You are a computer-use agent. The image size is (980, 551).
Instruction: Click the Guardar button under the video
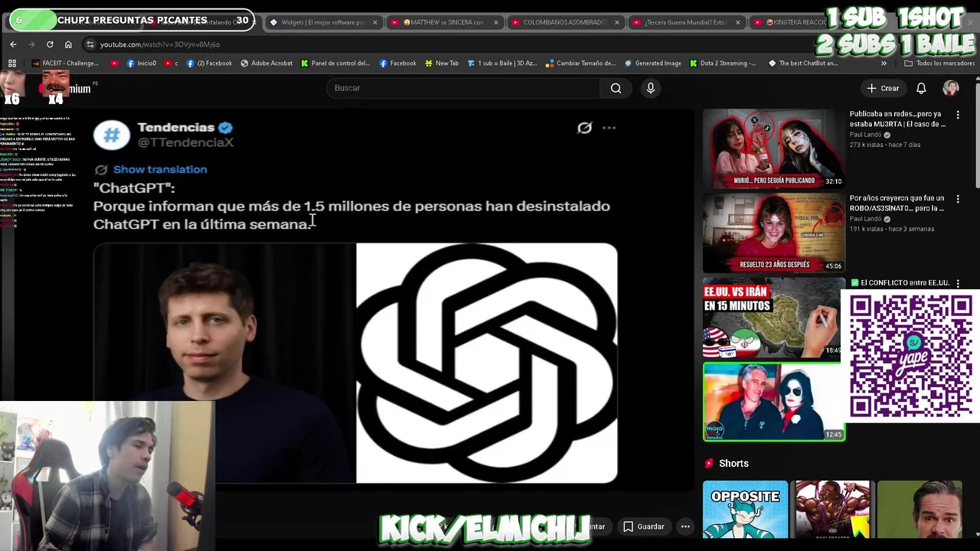643,527
